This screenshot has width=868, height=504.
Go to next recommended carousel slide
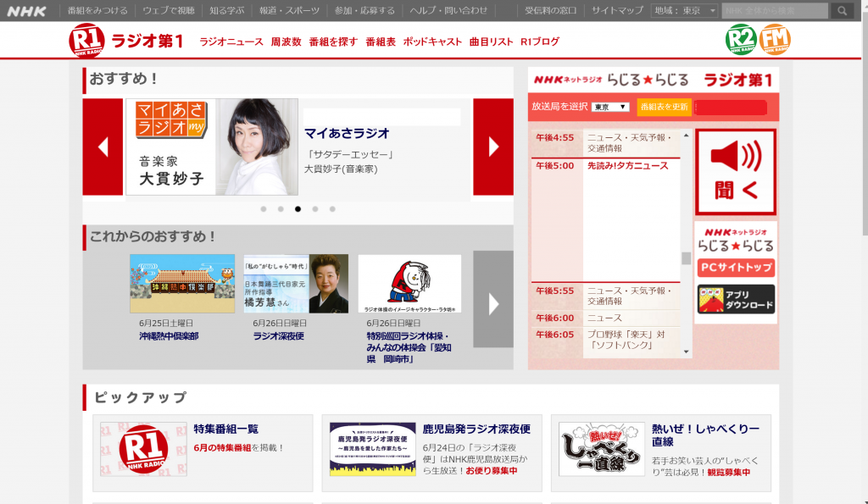tap(493, 147)
